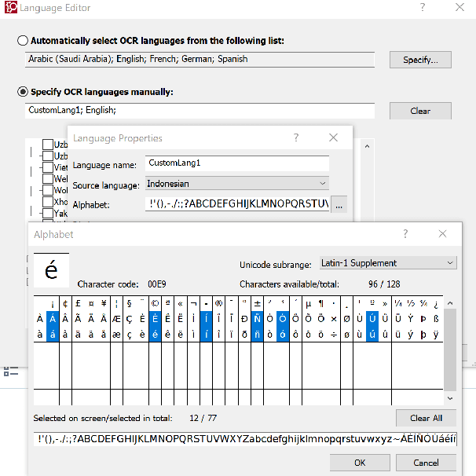476x476 pixels.
Task: Pick the multiplication sign × character
Action: pyautogui.click(x=334, y=318)
